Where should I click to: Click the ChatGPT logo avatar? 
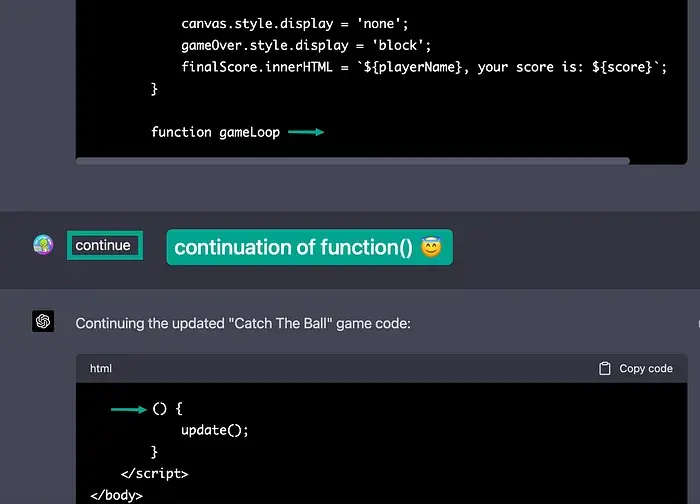coord(43,321)
